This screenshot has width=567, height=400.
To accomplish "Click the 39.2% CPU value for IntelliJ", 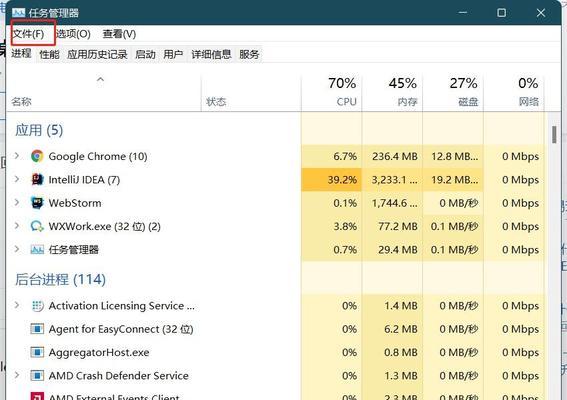I will 342,180.
